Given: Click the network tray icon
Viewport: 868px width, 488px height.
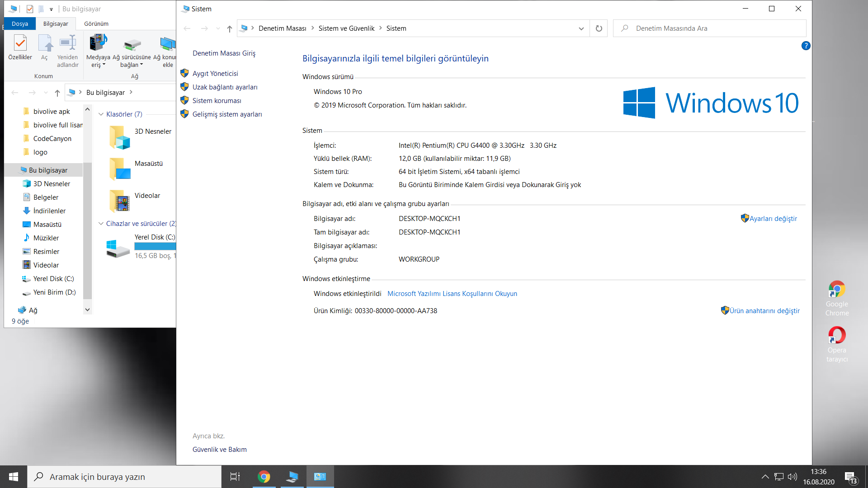Looking at the screenshot, I should pos(779,477).
